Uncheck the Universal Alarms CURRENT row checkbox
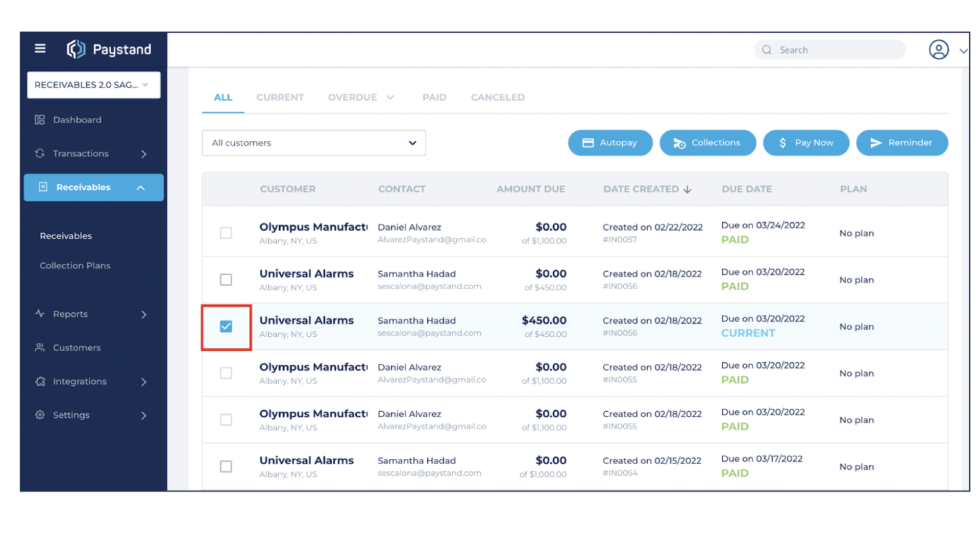This screenshot has height=551, width=980. [226, 327]
